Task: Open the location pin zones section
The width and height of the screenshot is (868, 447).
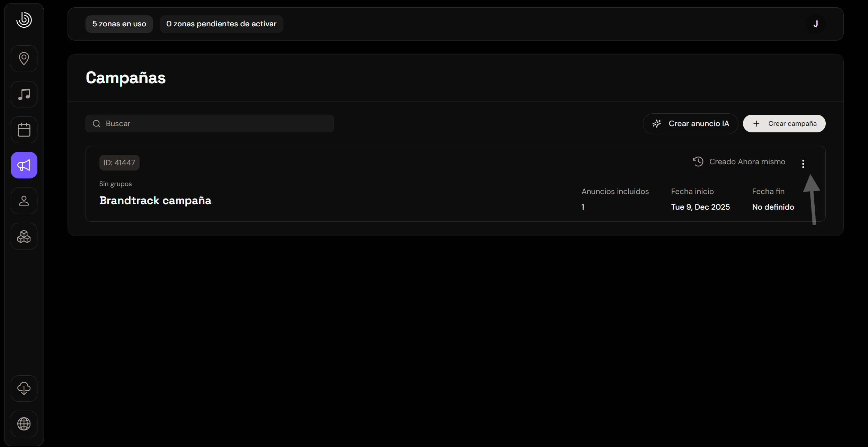Action: pyautogui.click(x=24, y=59)
